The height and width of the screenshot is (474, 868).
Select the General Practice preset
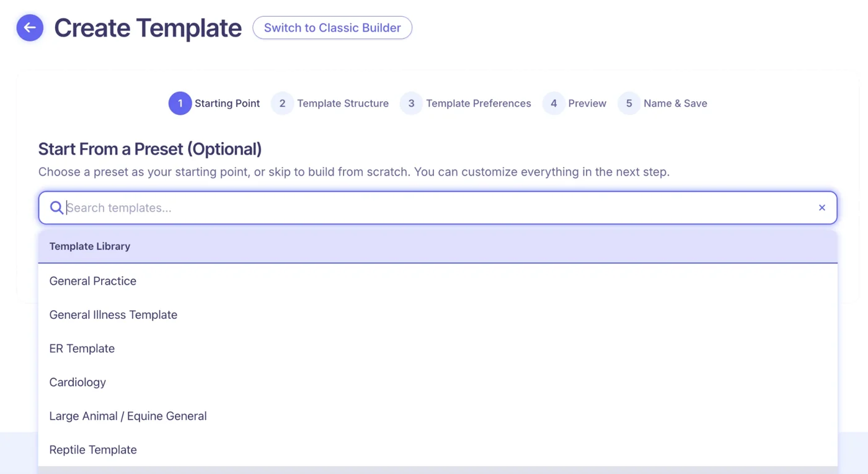pos(438,281)
